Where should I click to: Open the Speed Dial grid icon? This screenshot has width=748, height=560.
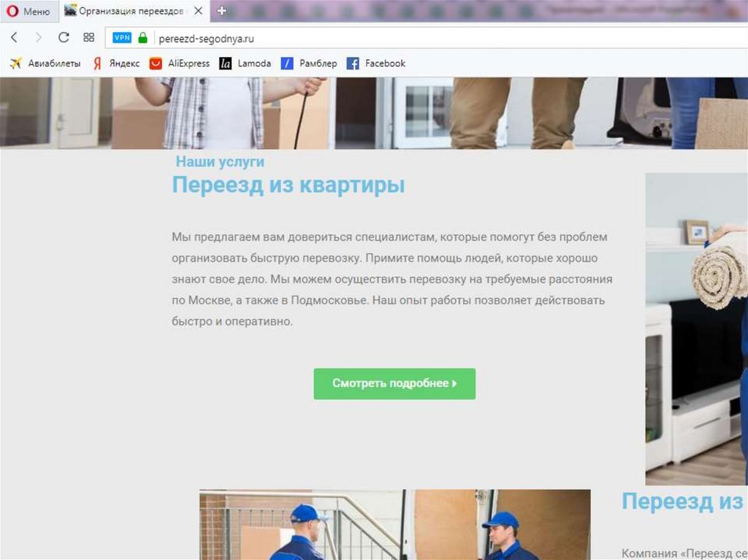pyautogui.click(x=89, y=38)
